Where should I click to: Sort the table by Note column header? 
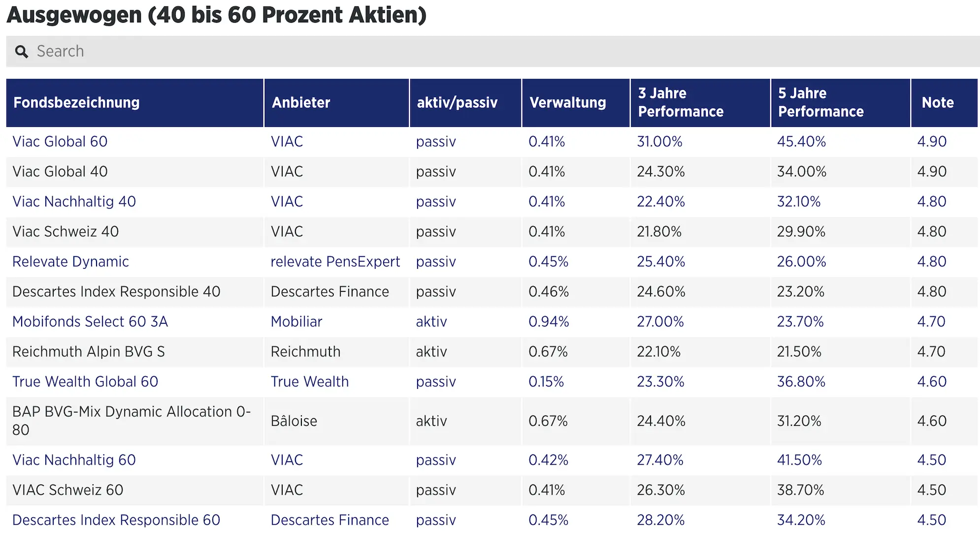tap(937, 103)
